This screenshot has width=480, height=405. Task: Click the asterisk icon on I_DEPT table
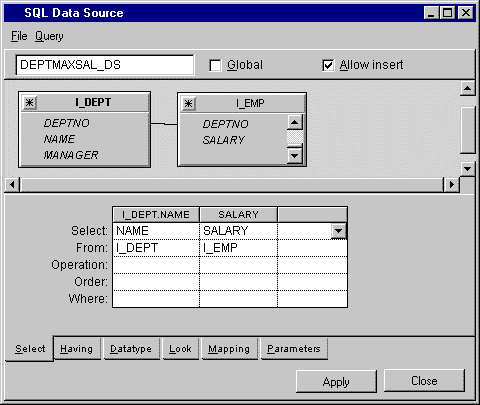[29, 102]
